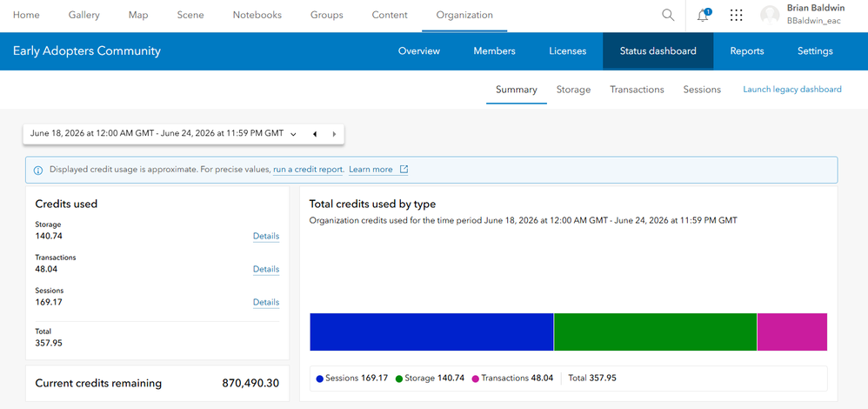Open the notifications bell icon
The width and height of the screenshot is (868, 409).
tap(703, 15)
